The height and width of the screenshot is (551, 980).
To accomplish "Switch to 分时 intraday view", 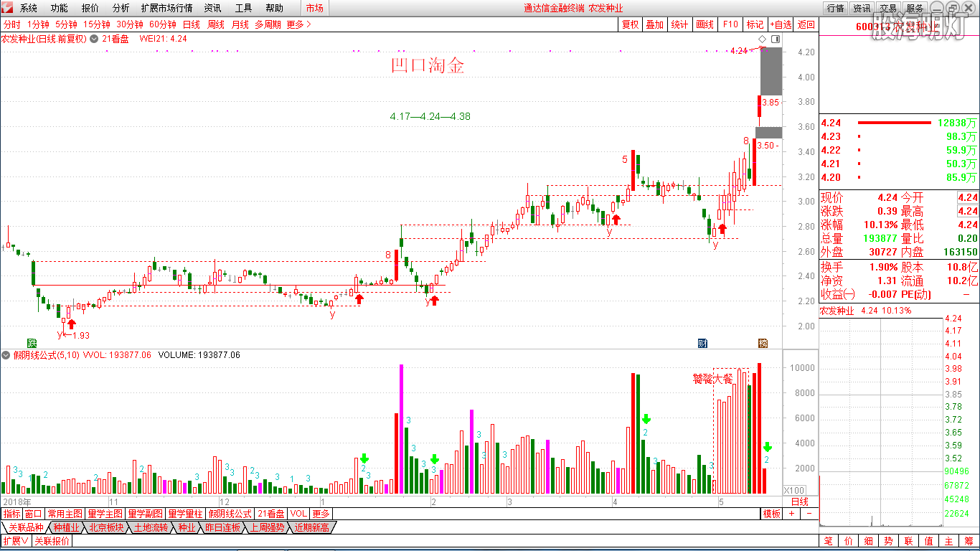I will click(x=12, y=24).
